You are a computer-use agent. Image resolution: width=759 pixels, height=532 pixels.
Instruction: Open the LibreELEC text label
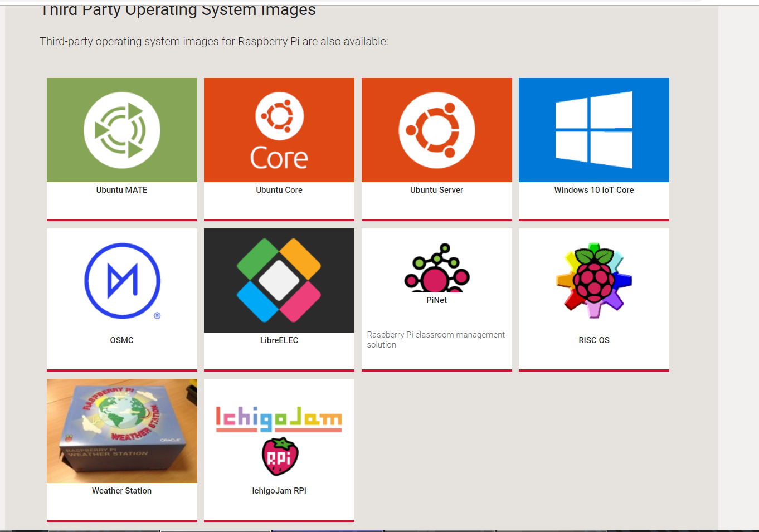tap(279, 340)
